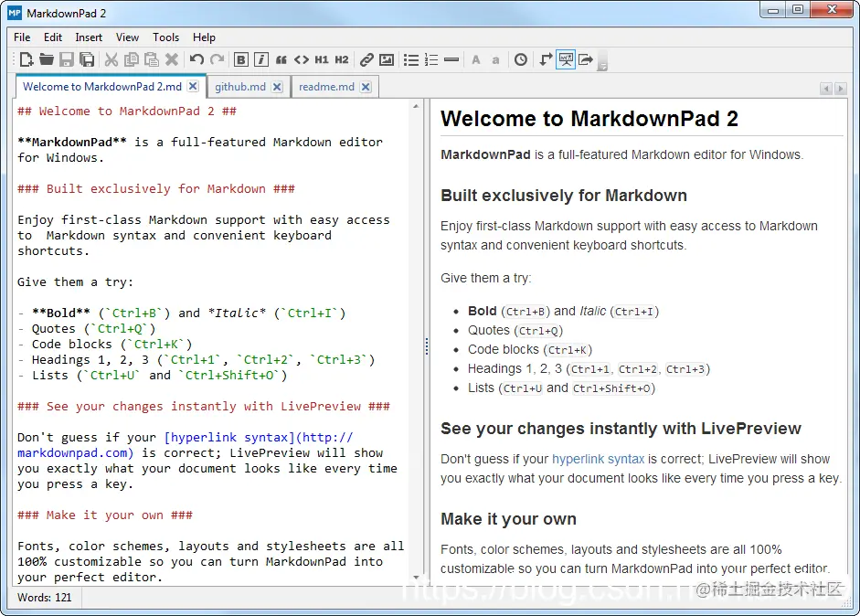Maximize the MarkdownPad 2 window

click(798, 9)
